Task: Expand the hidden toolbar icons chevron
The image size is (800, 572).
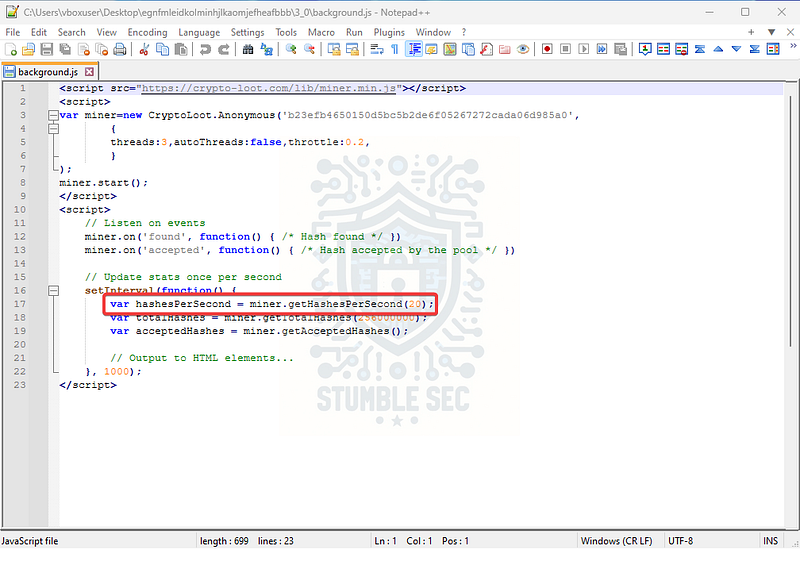Action: 793,46
